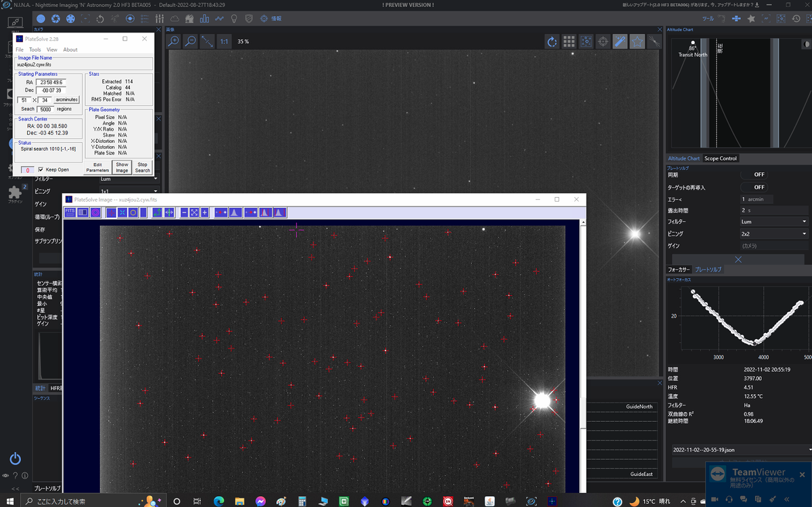Toggle yellow circle markers in PlateSolve Image toolbar
The width and height of the screenshot is (812, 507).
(x=133, y=213)
